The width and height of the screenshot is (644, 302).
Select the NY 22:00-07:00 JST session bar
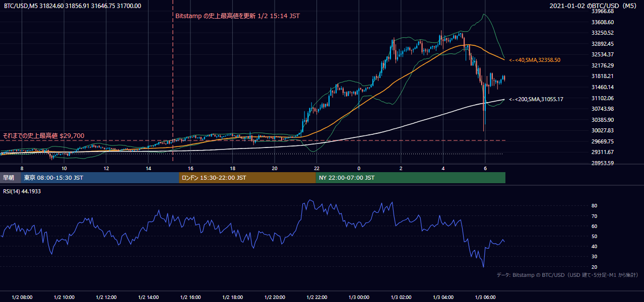click(410, 178)
